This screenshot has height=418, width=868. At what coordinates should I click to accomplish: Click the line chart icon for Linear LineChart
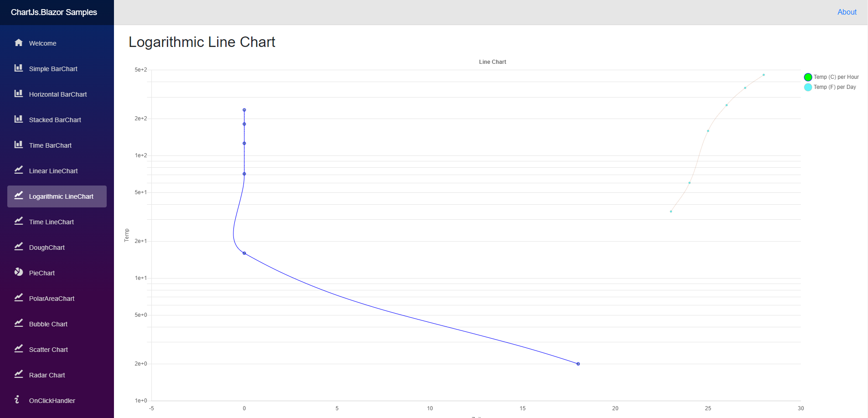(x=19, y=170)
